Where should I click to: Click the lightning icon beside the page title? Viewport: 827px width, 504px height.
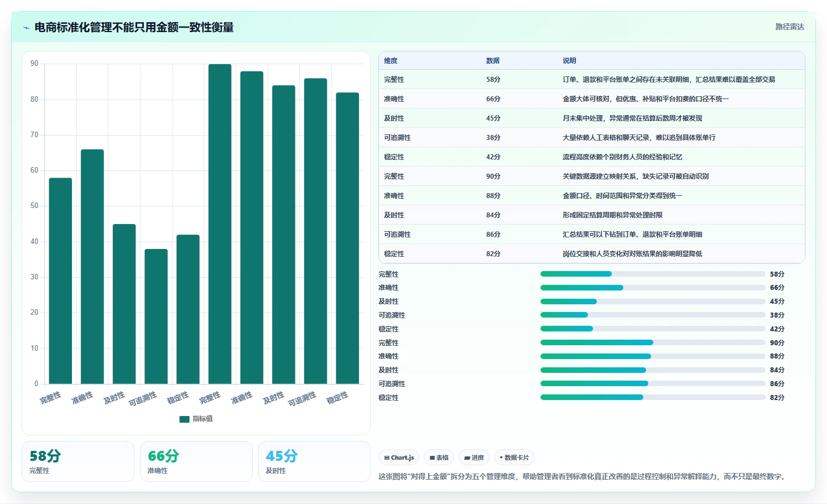[26, 28]
